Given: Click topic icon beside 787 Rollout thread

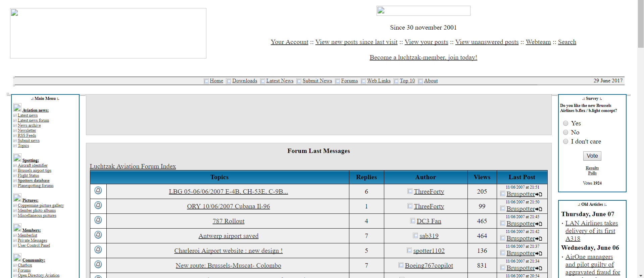Looking at the screenshot, I should tap(98, 220).
